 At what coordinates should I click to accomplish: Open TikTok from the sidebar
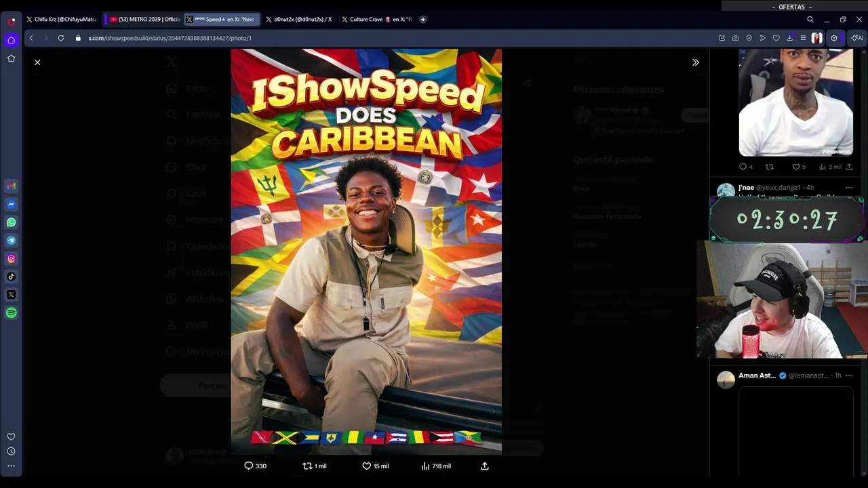12,277
